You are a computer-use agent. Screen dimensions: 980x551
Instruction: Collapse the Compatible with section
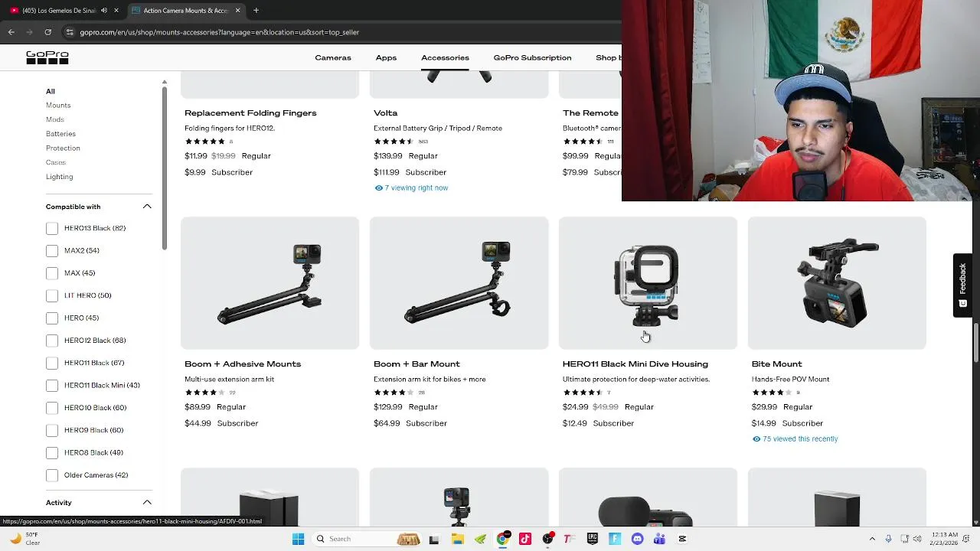(x=147, y=207)
